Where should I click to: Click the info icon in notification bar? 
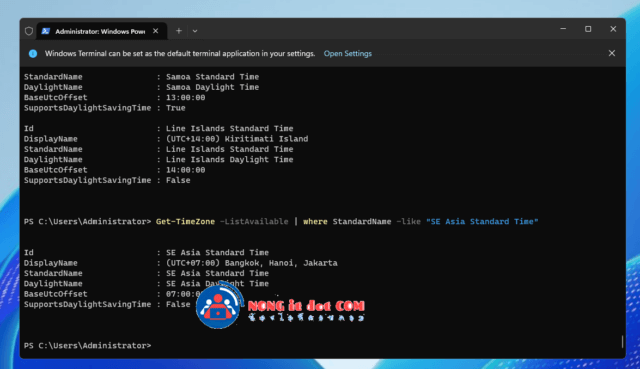point(33,53)
